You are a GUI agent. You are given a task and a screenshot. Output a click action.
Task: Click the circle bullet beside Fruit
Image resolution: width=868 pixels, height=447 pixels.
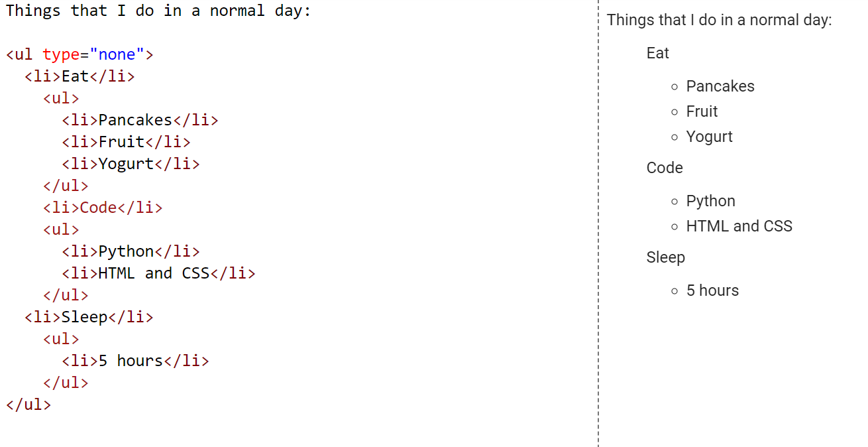pos(675,112)
